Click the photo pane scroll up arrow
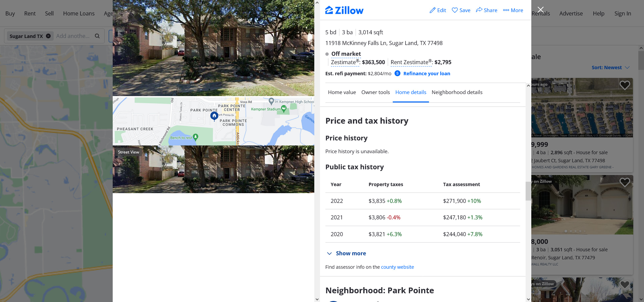The image size is (644, 302). pos(317,3)
